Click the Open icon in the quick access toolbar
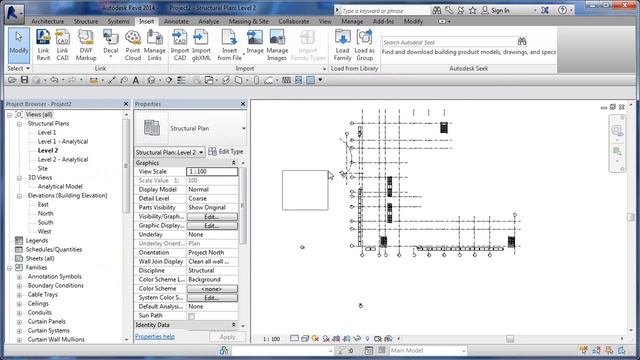 point(12,80)
